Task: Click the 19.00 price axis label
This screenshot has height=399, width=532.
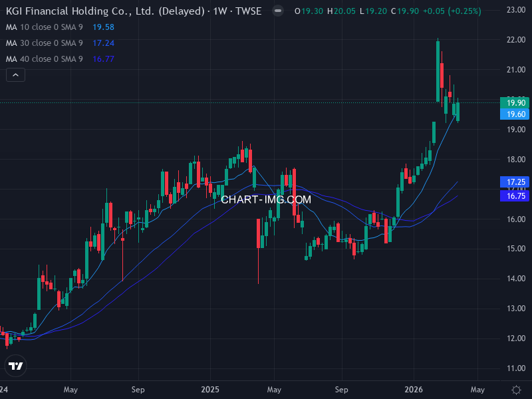Action: pos(516,130)
